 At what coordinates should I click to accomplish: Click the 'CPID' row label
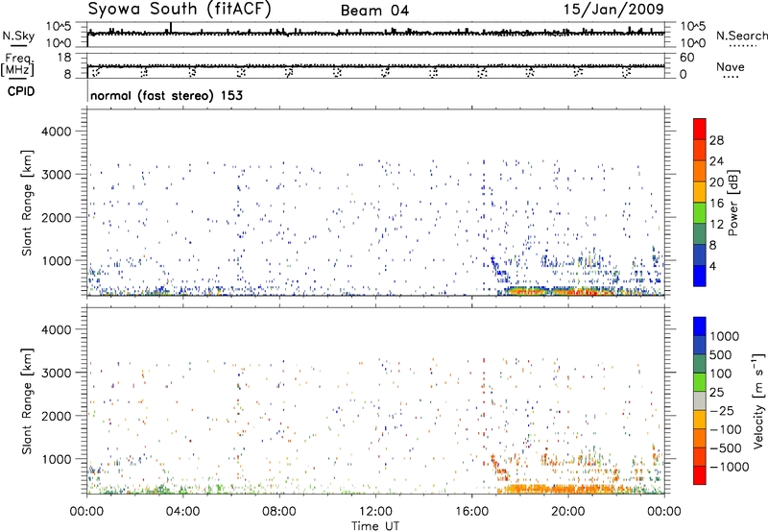pyautogui.click(x=21, y=91)
